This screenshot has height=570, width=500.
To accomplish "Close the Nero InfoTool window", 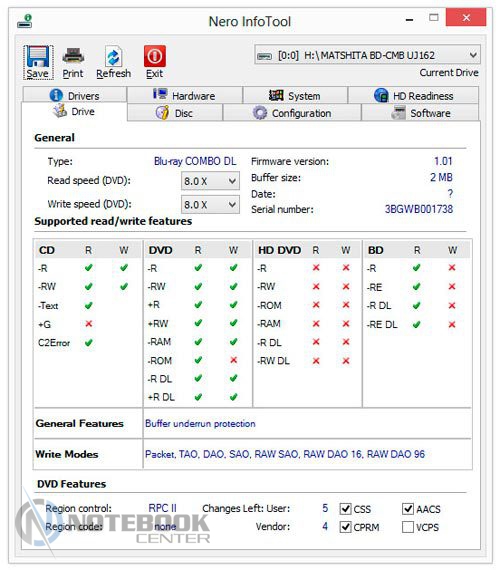I will 466,17.
